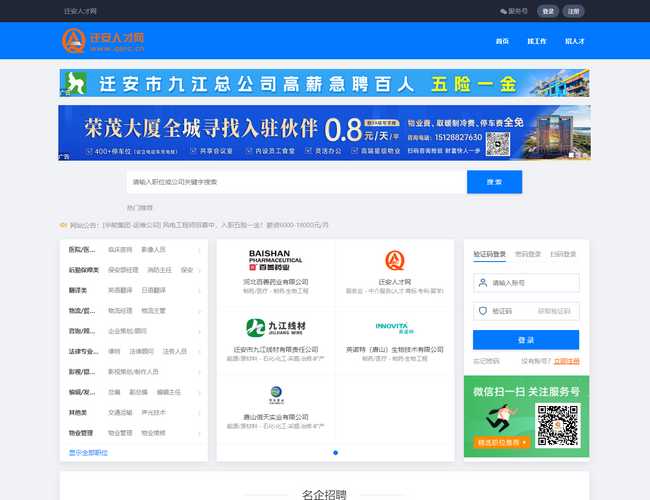This screenshot has height=500, width=650.
Task: Click 获取验证码 to get verification code
Action: pos(554,311)
